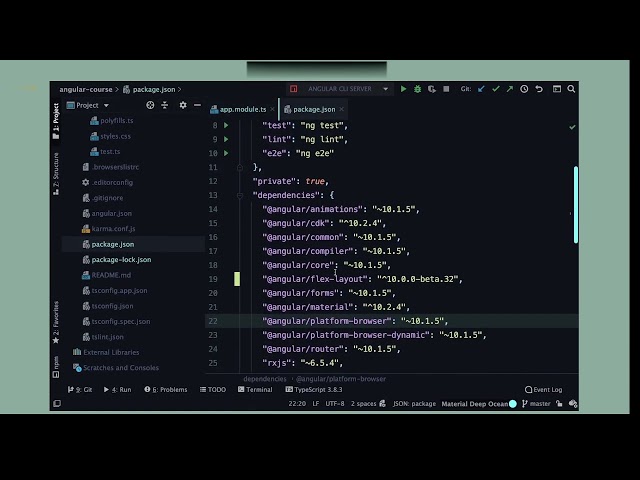Toggle the Project side tool window
640x480 pixels.
point(56,121)
